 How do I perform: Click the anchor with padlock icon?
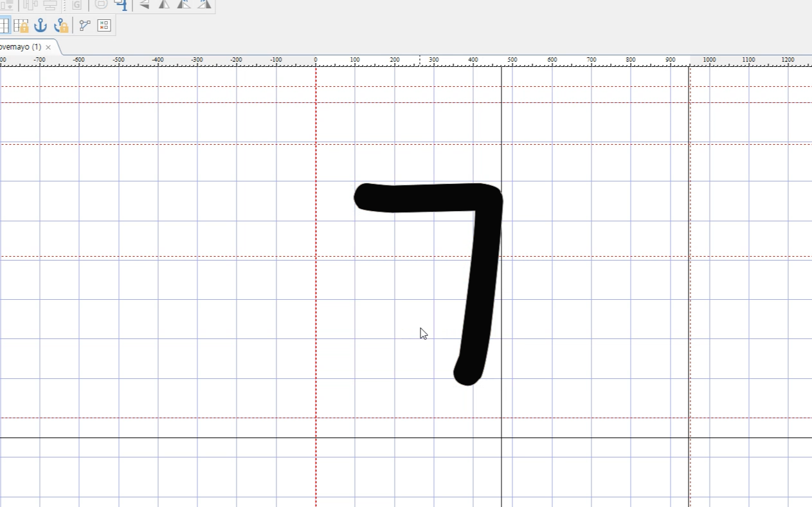(61, 26)
